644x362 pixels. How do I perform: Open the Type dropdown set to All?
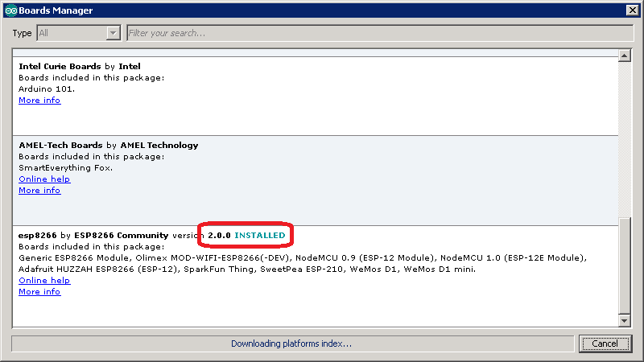[79, 33]
